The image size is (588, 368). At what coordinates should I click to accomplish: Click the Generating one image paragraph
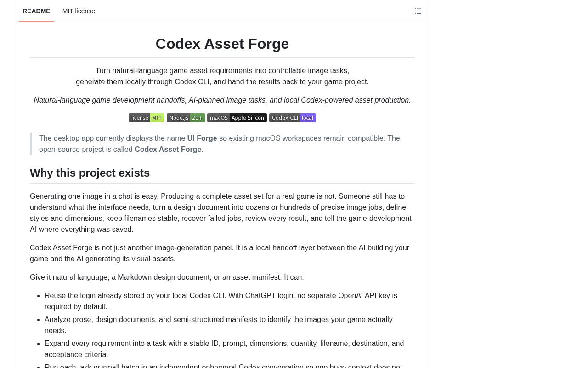[x=221, y=213]
